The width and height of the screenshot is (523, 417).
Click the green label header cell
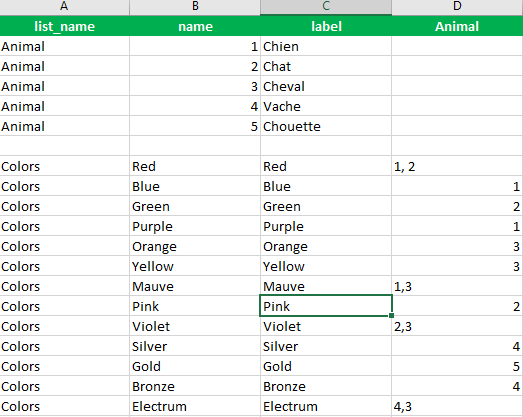click(326, 26)
